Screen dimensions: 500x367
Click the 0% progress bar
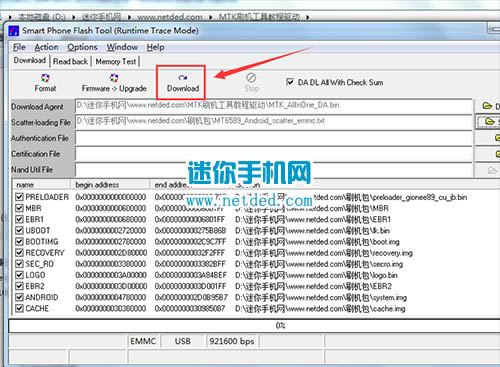point(254,325)
